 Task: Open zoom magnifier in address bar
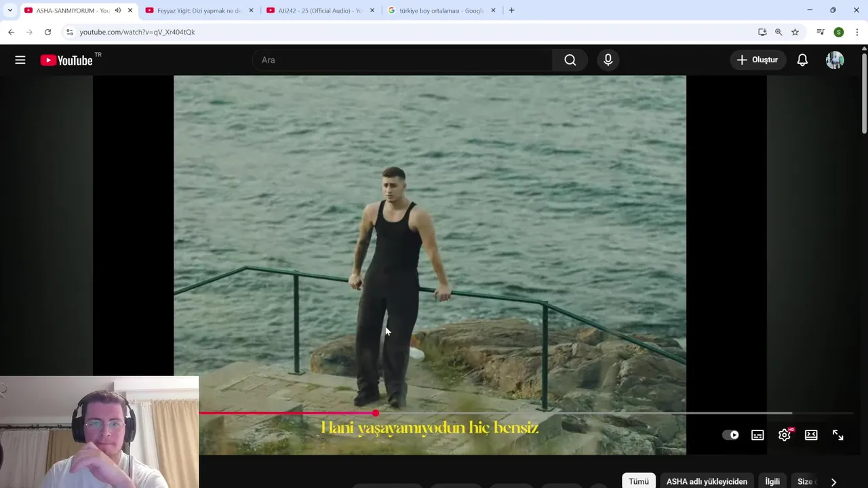[x=778, y=32]
